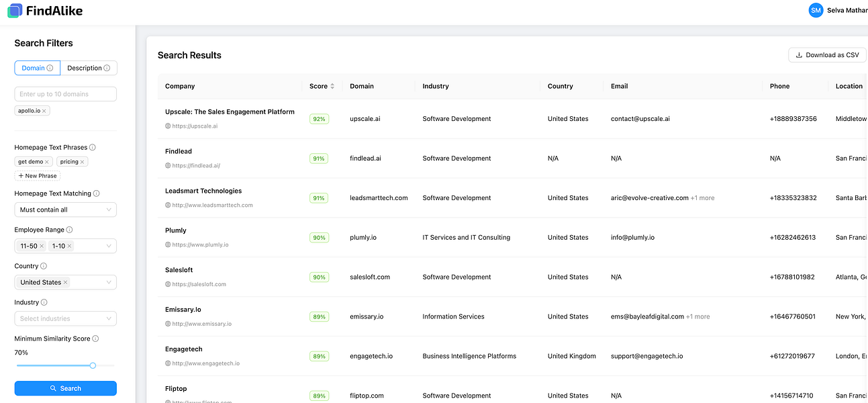The image size is (868, 403).
Task: Open the SM user avatar
Action: pos(816,10)
